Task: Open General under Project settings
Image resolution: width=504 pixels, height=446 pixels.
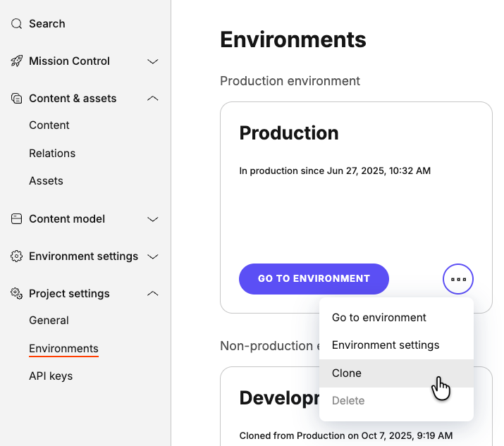Action: tap(49, 321)
